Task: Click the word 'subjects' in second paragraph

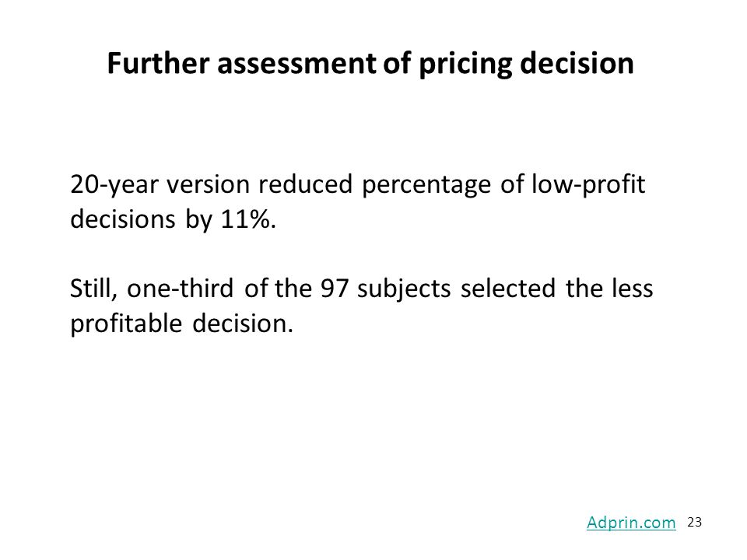Action: [404, 290]
